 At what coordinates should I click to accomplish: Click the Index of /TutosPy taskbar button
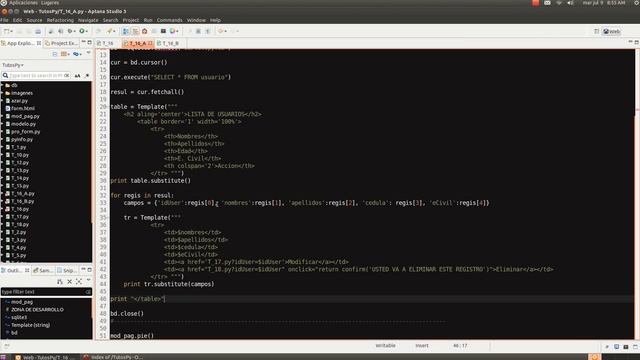tap(113, 357)
